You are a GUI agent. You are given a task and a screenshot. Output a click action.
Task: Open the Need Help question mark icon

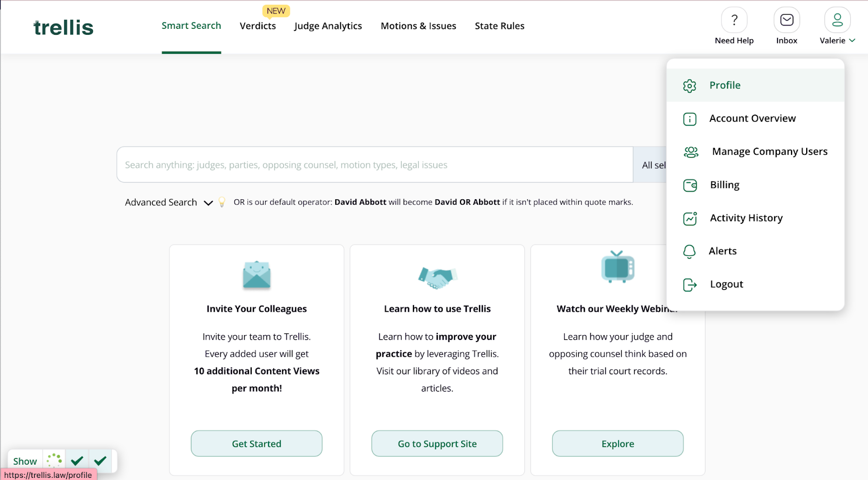pyautogui.click(x=734, y=20)
